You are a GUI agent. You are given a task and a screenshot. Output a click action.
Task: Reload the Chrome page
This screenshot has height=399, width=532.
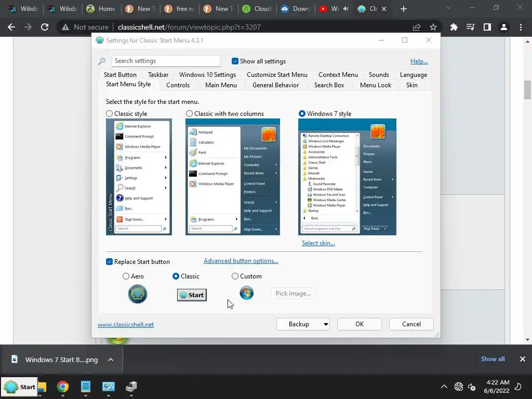(45, 27)
